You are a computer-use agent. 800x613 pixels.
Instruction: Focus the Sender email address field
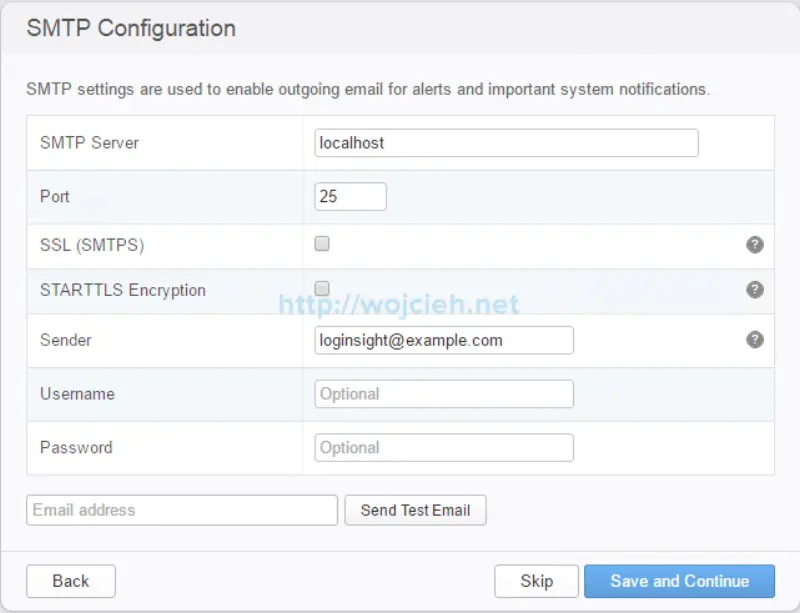coord(443,340)
